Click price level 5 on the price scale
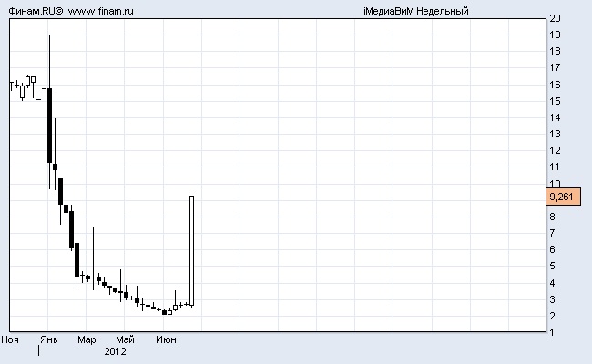This screenshot has width=592, height=364. coord(552,266)
